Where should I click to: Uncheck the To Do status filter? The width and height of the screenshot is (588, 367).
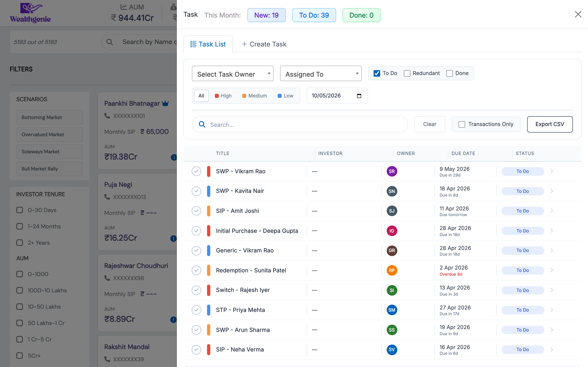[x=377, y=73]
